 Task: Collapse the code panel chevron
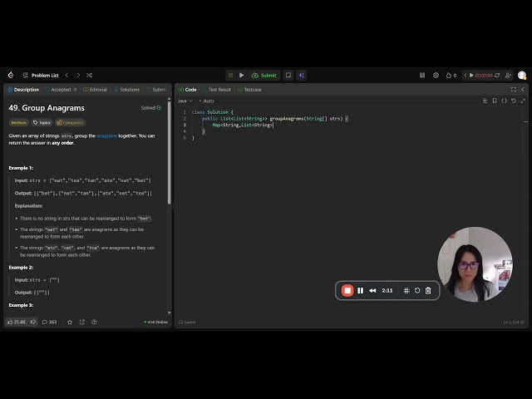[x=523, y=90]
